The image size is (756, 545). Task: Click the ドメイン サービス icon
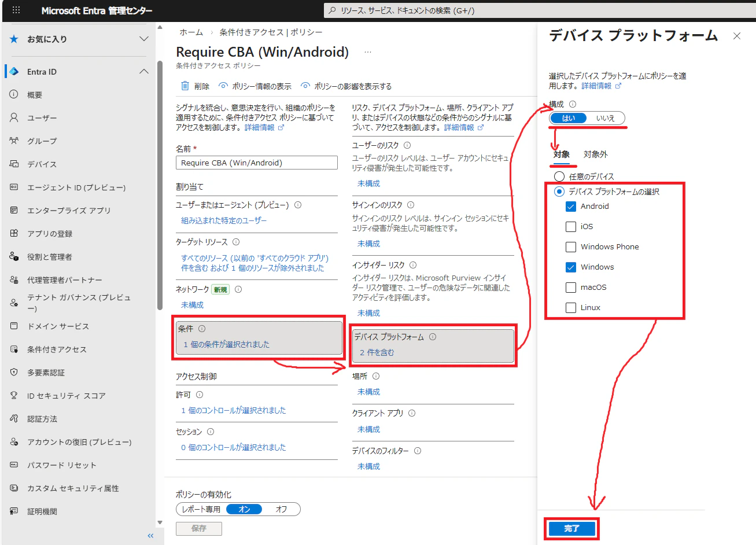14,326
